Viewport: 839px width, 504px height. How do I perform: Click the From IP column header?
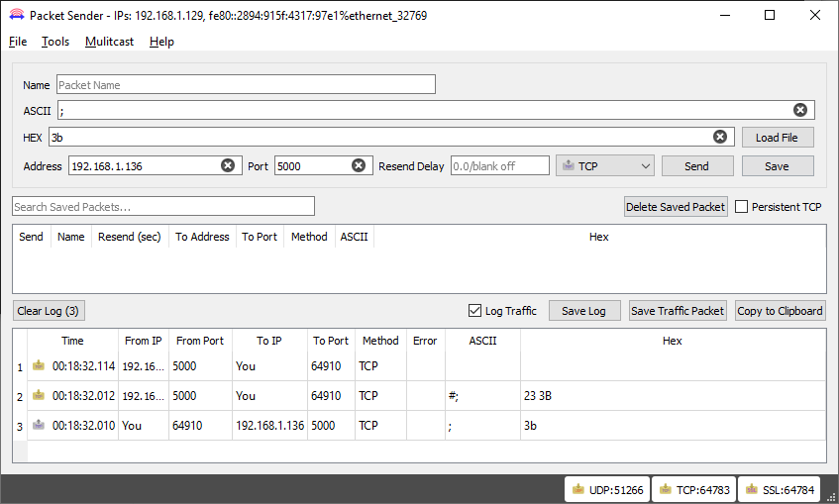click(144, 341)
